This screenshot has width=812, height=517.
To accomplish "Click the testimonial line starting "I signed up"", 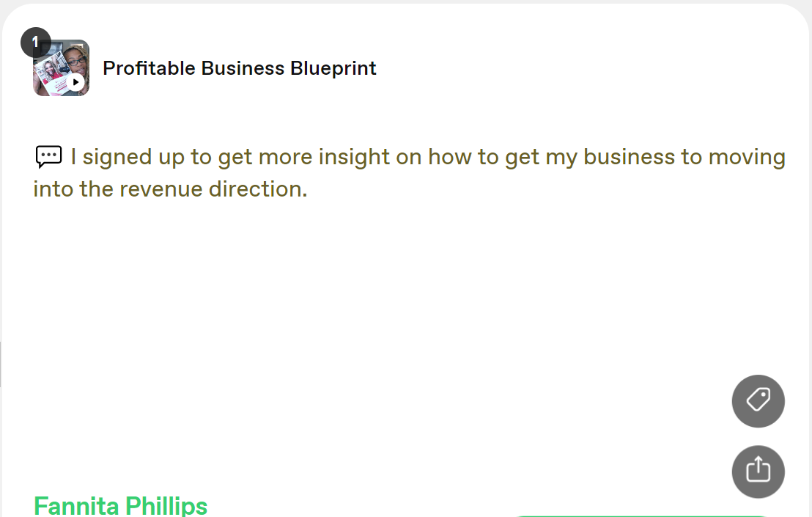I will click(427, 157).
